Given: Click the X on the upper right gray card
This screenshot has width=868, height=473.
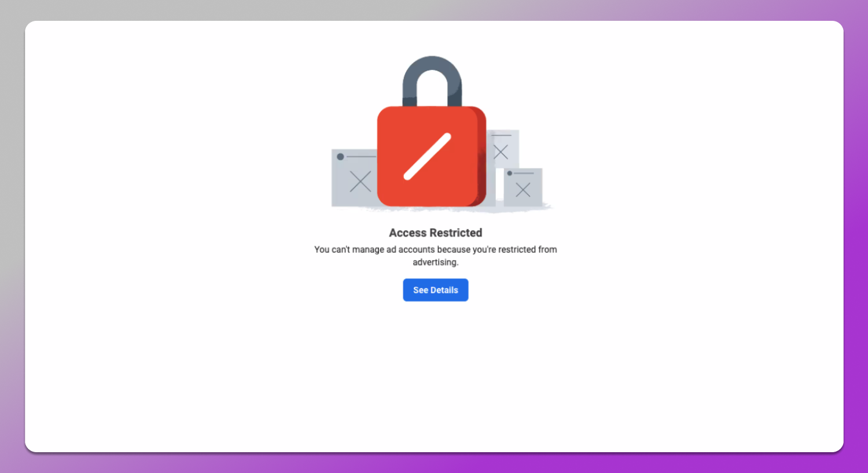Looking at the screenshot, I should click(x=501, y=152).
